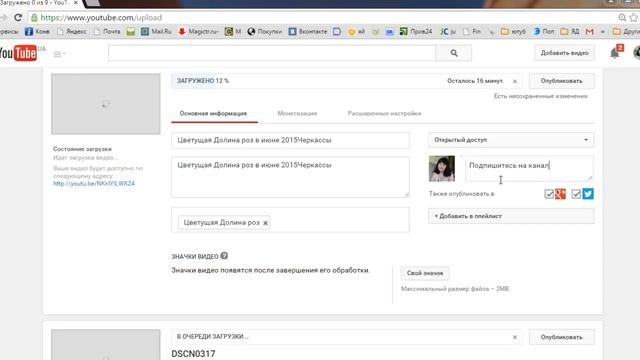Screen dimensions: 640x360
Task: Open the youtu.be video link
Action: tap(94, 184)
